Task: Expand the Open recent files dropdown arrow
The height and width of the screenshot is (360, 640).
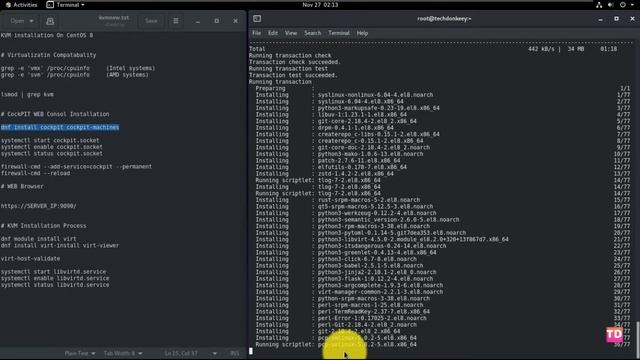Action: (x=31, y=21)
